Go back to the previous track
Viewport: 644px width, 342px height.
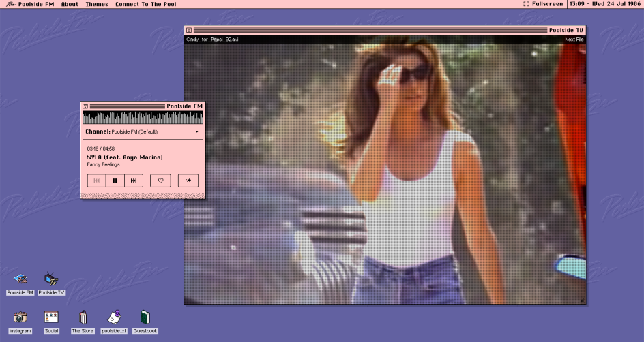coord(96,181)
